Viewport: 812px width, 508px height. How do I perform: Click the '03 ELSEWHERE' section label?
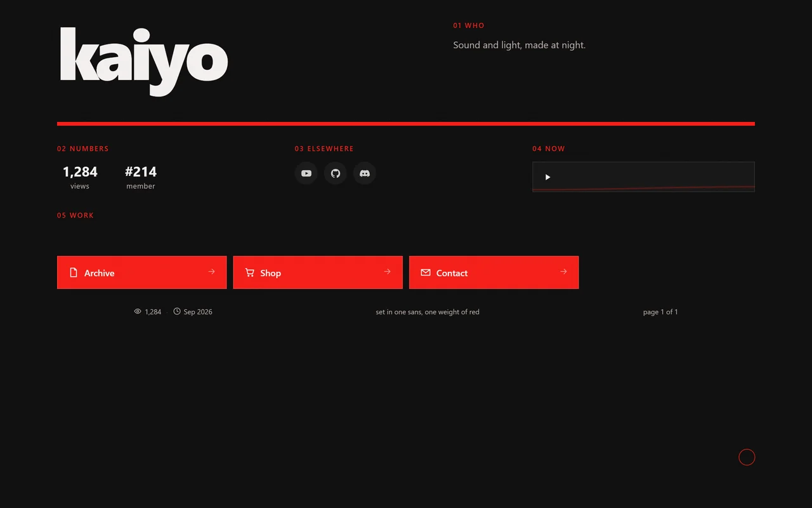tap(324, 149)
